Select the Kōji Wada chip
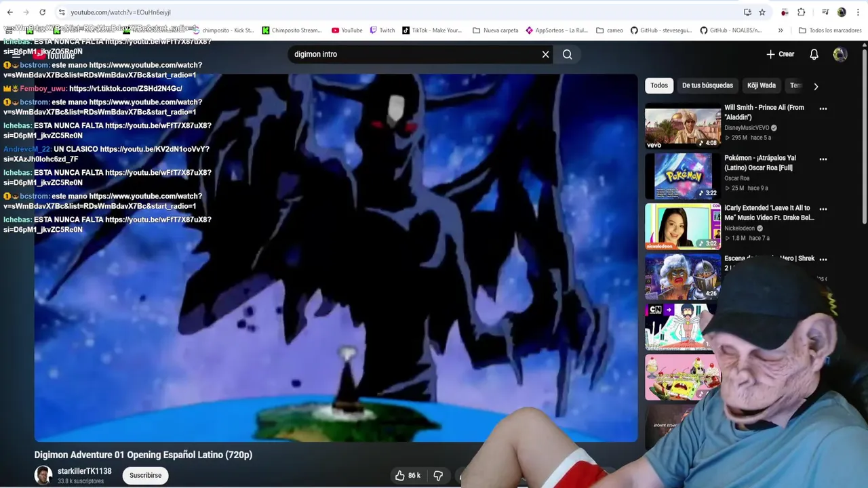 761,85
